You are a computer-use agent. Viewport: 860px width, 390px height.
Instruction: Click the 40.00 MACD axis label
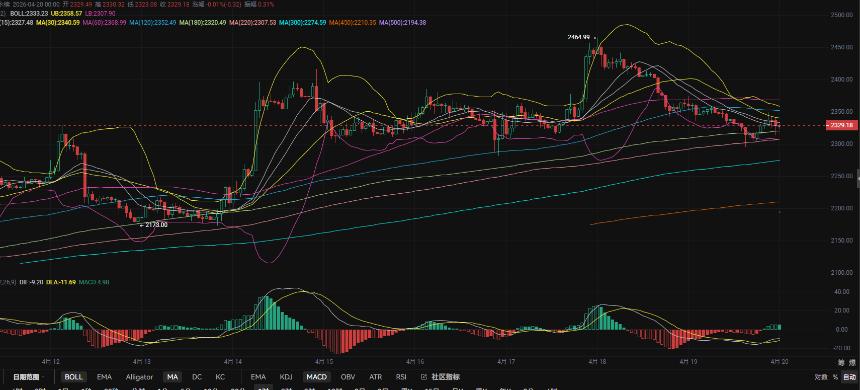point(842,292)
